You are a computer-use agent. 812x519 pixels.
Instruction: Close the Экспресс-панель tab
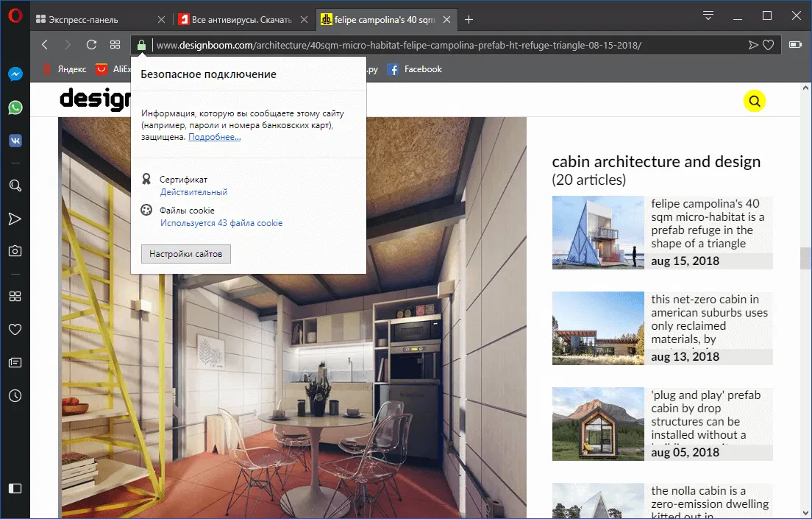click(161, 20)
